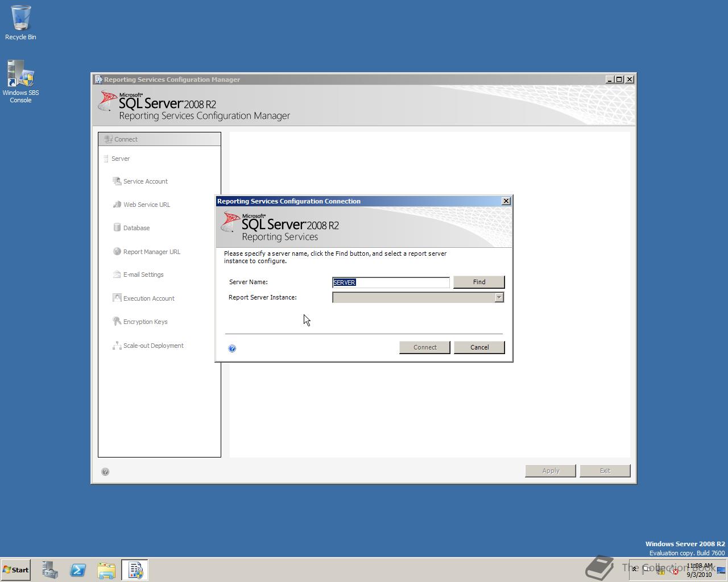The width and height of the screenshot is (728, 582).
Task: Click the Database cylinder icon
Action: (x=117, y=228)
